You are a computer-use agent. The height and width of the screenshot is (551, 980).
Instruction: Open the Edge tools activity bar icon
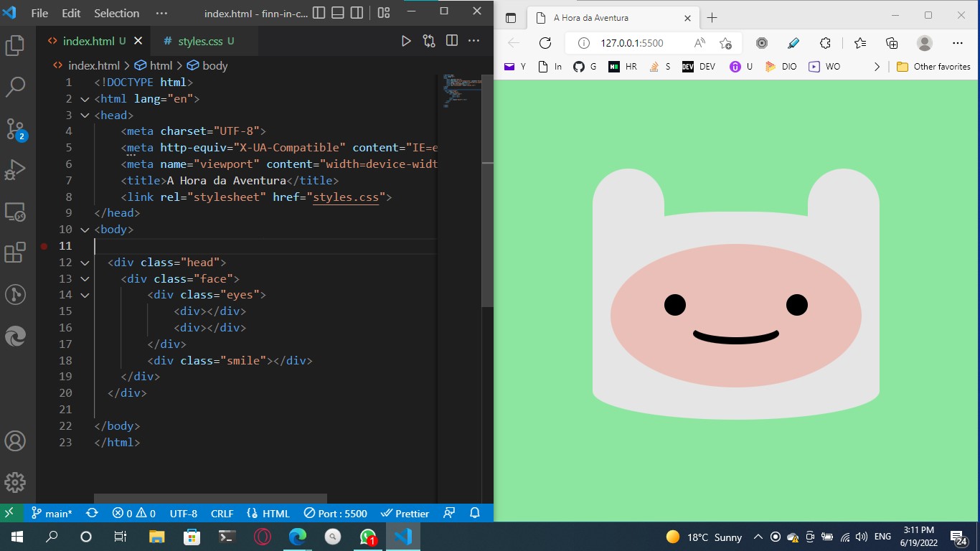15,336
